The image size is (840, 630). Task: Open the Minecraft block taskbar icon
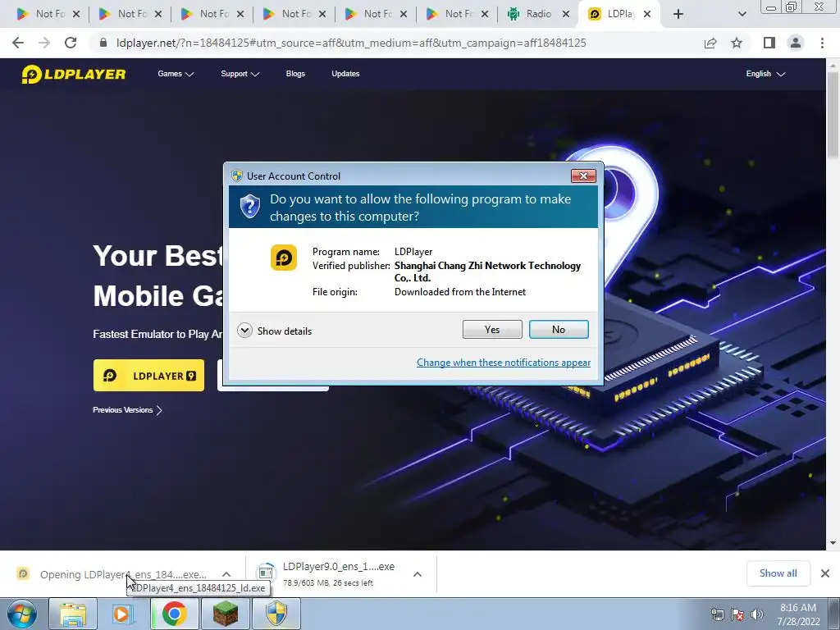225,614
